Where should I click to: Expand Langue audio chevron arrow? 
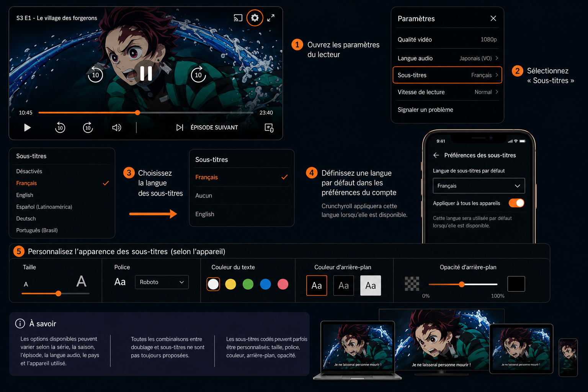497,58
